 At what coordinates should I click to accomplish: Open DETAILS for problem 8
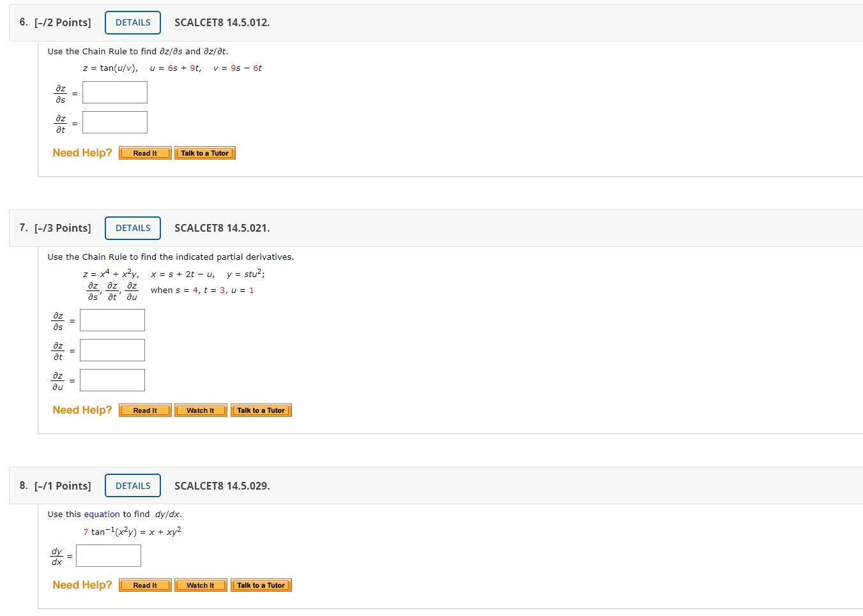pyautogui.click(x=132, y=485)
